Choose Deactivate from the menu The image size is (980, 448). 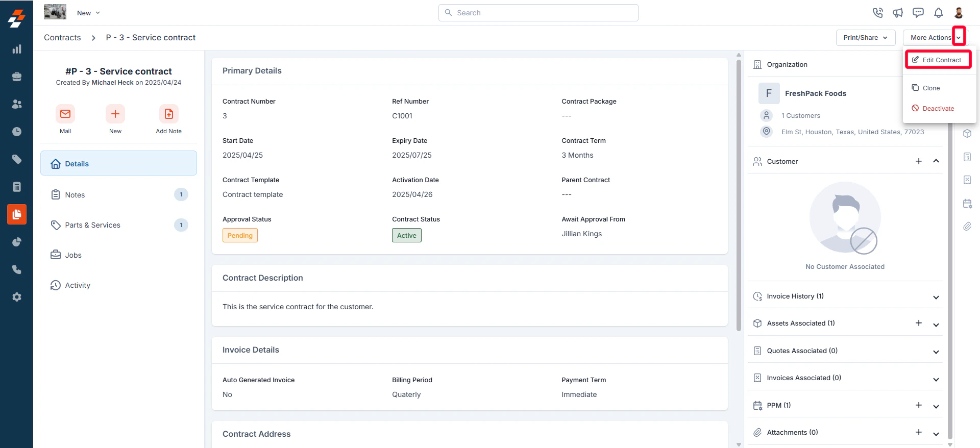pyautogui.click(x=933, y=108)
